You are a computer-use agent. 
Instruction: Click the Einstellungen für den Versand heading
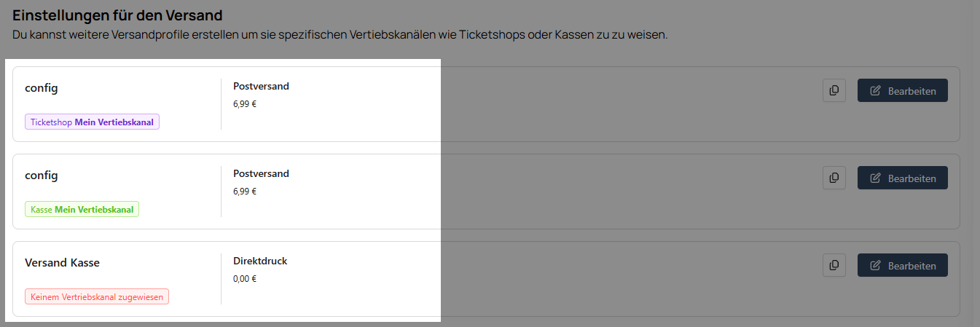[x=117, y=15]
